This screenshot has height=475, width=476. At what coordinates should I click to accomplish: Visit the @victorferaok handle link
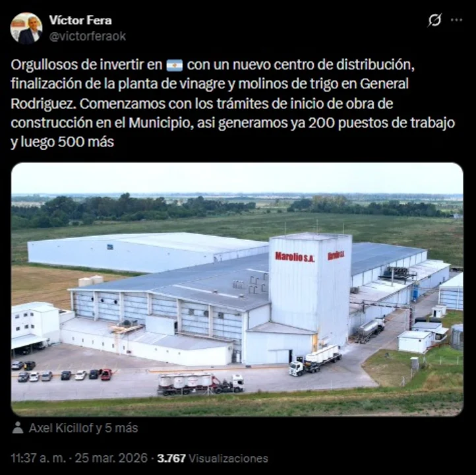point(88,36)
